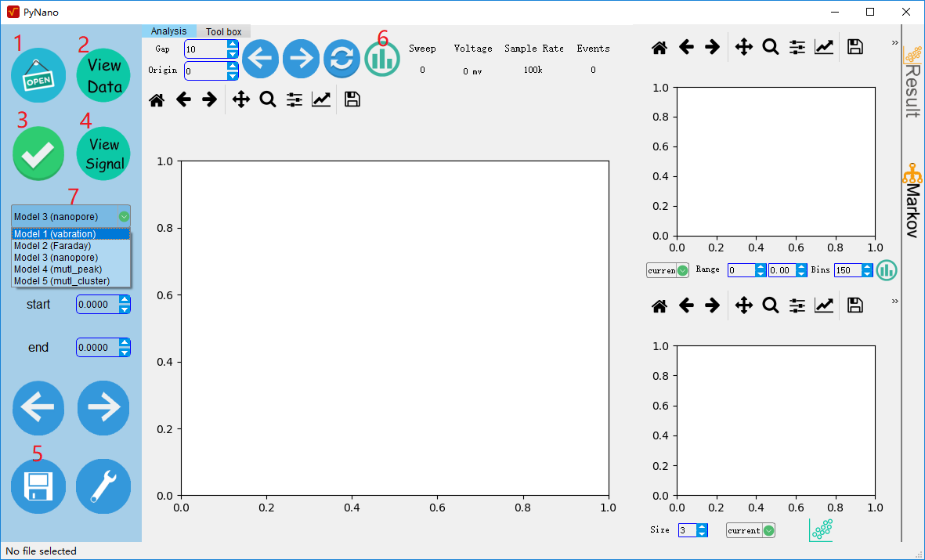Open the Result side tab
This screenshot has height=560, width=925.
pyautogui.click(x=912, y=82)
